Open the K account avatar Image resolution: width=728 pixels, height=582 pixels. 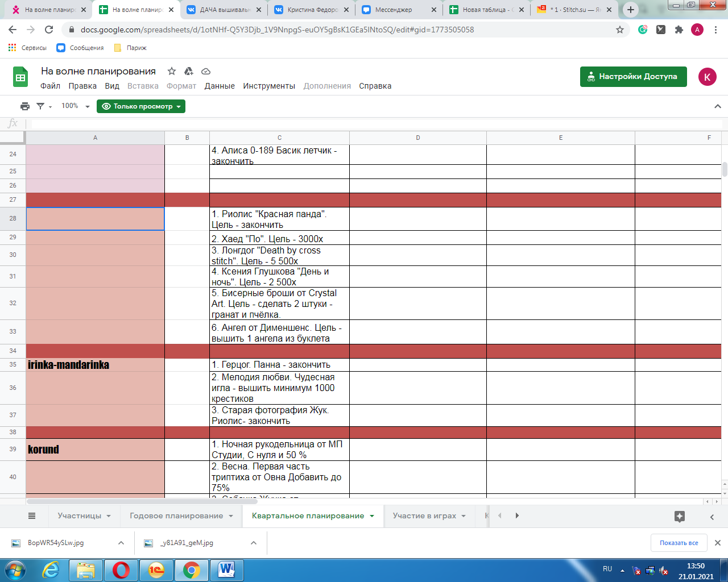[x=707, y=77]
